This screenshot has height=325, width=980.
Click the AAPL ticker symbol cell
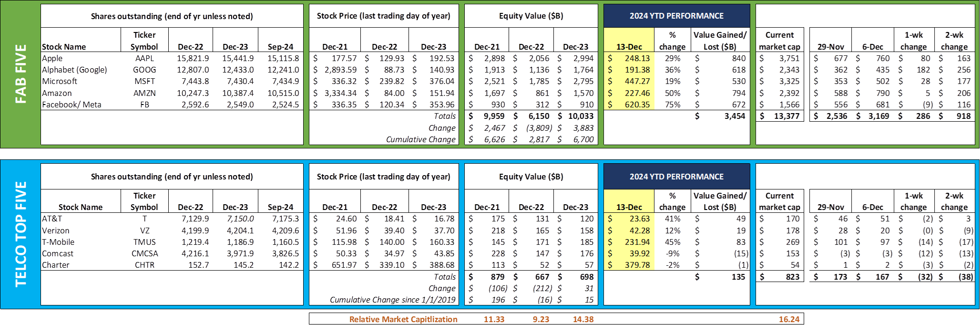(144, 58)
